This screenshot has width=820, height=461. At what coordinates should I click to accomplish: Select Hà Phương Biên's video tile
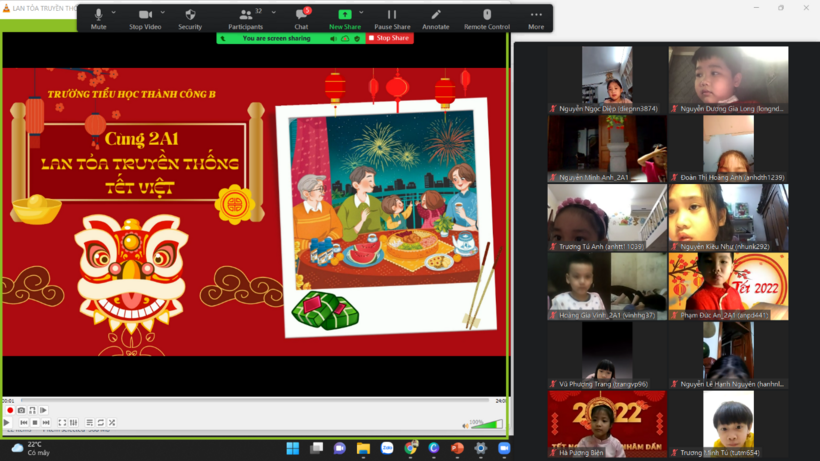(607, 424)
